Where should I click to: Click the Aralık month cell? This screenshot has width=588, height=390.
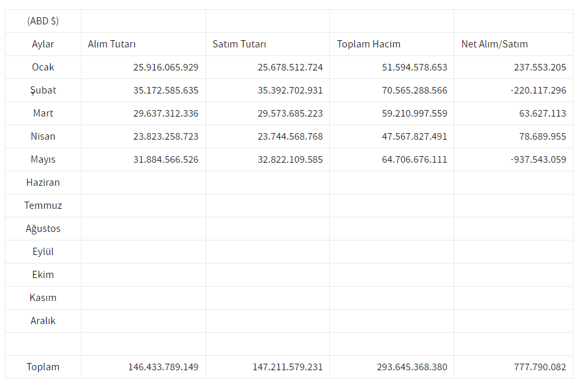43,321
